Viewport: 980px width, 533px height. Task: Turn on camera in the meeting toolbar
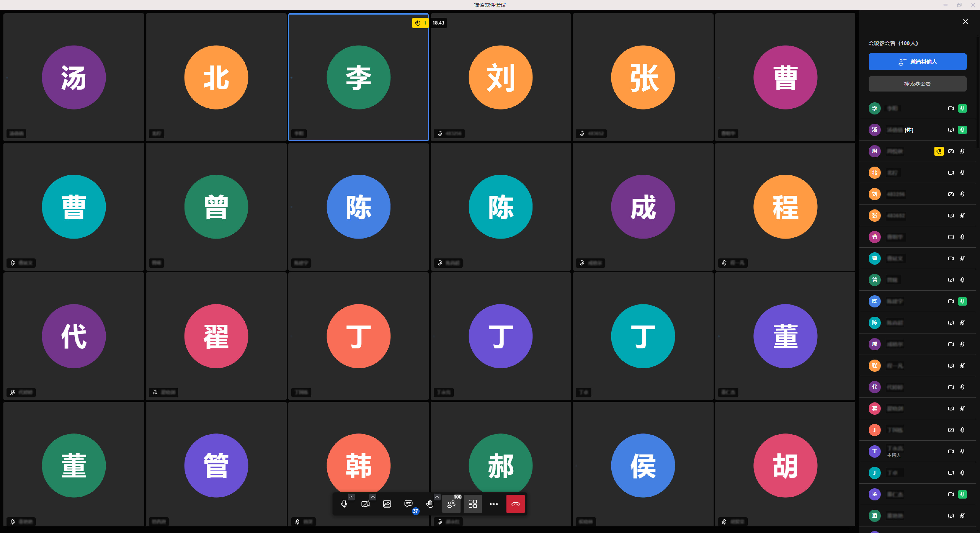(365, 504)
